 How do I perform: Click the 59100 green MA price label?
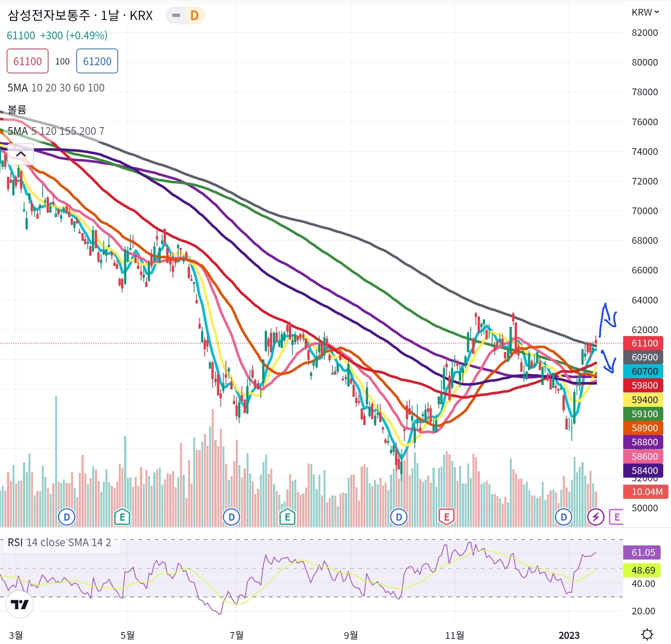[644, 414]
